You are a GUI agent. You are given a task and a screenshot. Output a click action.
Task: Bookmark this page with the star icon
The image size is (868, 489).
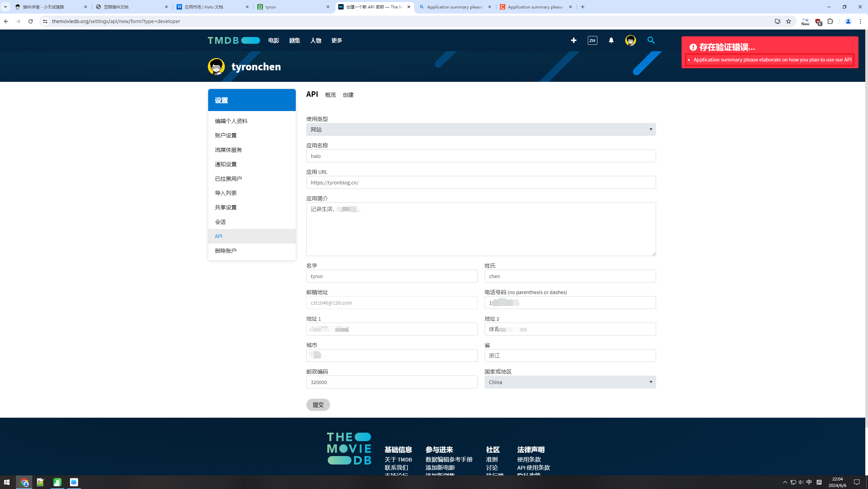pos(789,21)
